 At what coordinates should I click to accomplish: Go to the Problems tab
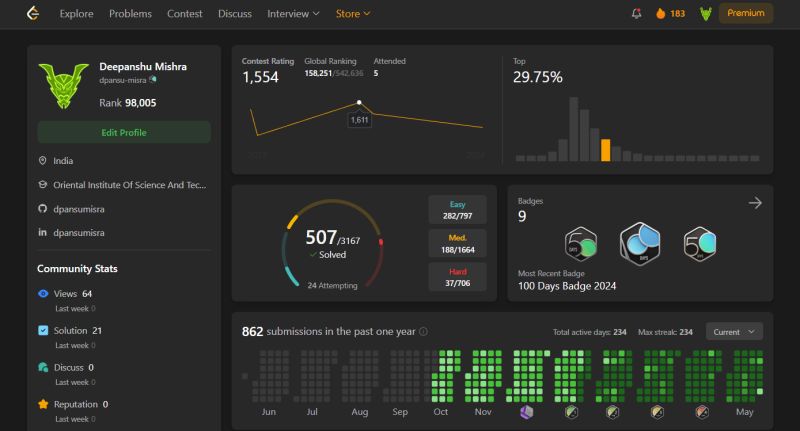coord(130,14)
